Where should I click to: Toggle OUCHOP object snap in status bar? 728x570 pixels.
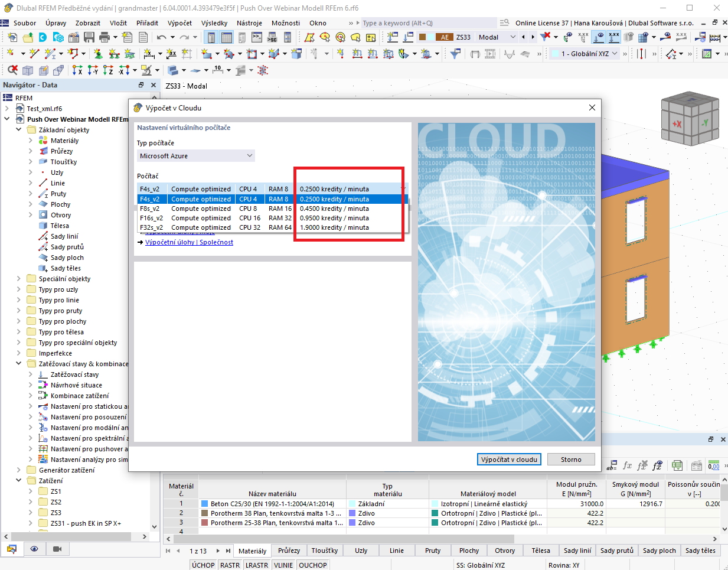[313, 565]
